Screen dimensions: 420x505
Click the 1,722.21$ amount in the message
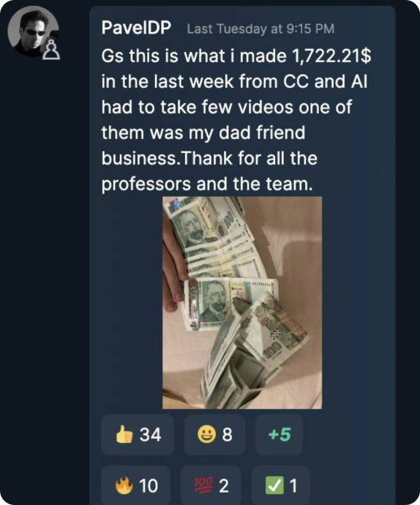click(331, 56)
